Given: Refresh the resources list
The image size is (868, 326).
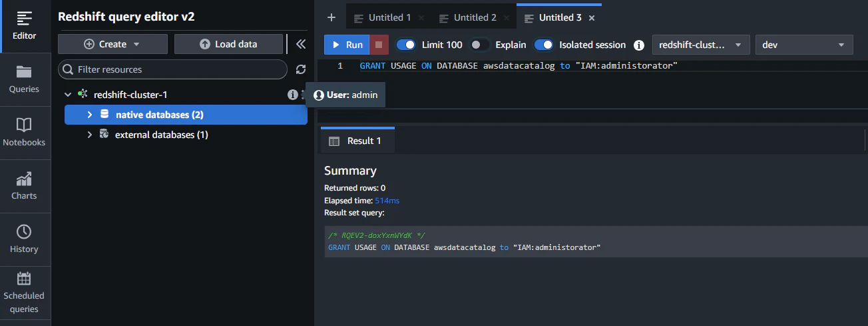Looking at the screenshot, I should 301,69.
